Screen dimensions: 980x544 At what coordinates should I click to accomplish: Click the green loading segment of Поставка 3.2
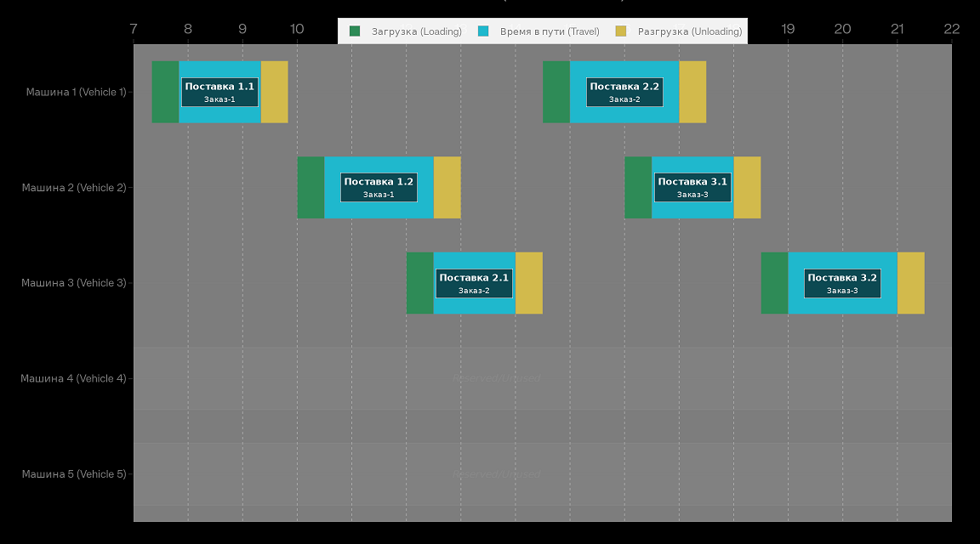tap(774, 283)
